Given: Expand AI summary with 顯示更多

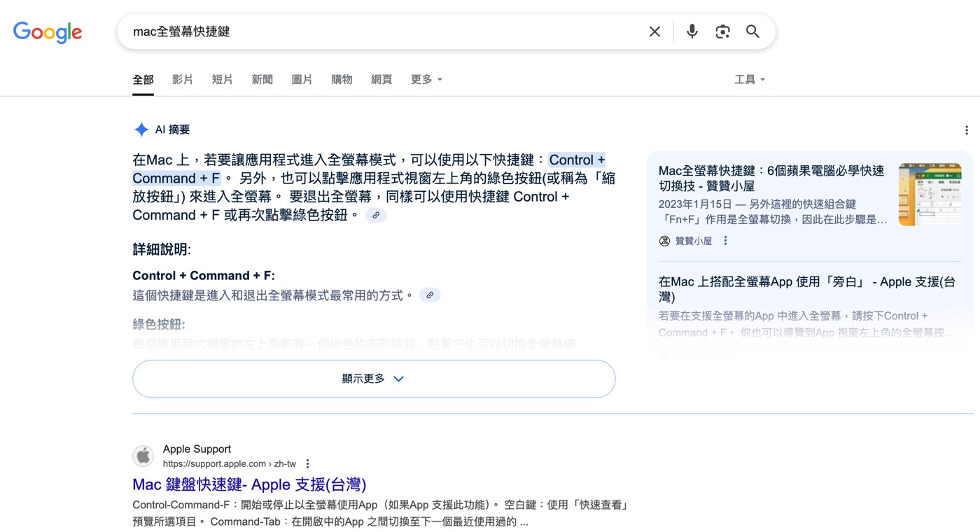Looking at the screenshot, I should pyautogui.click(x=374, y=379).
